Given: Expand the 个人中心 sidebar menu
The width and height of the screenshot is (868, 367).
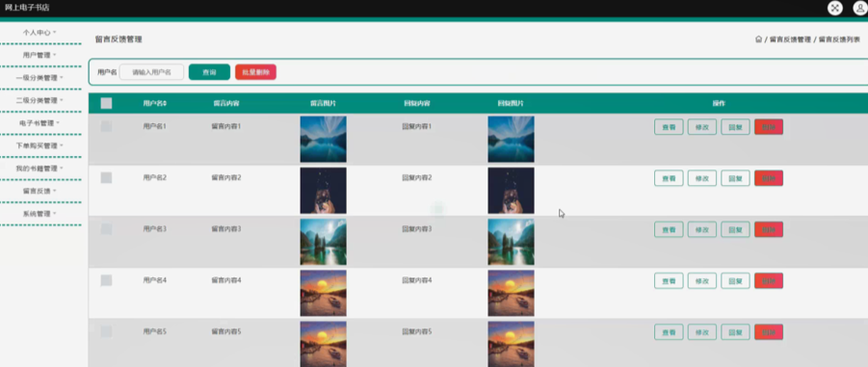Looking at the screenshot, I should (x=39, y=33).
